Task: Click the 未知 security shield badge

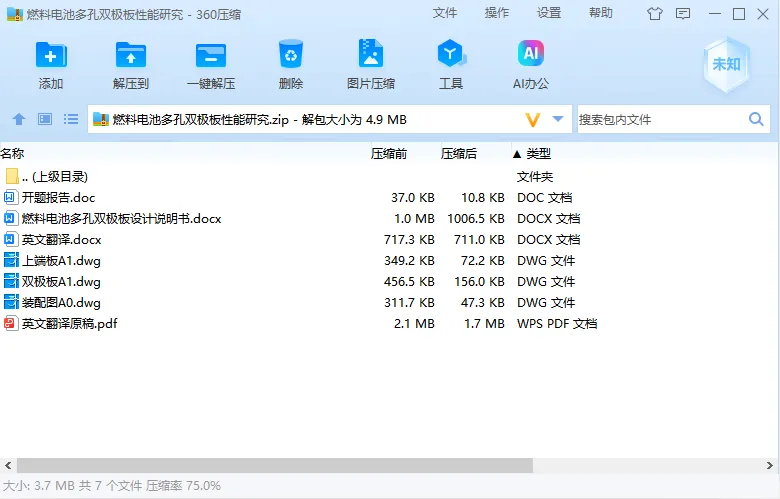Action: pos(726,64)
